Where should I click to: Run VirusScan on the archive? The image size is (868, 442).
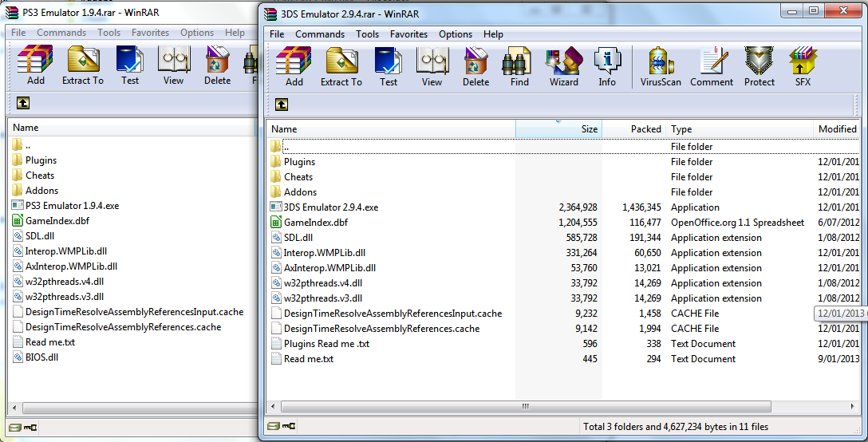(x=661, y=66)
